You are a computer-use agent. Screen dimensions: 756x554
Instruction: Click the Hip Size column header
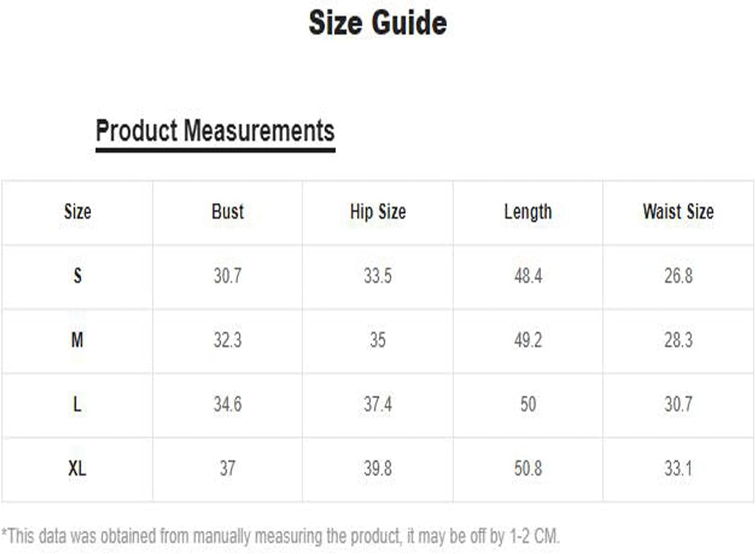[378, 212]
